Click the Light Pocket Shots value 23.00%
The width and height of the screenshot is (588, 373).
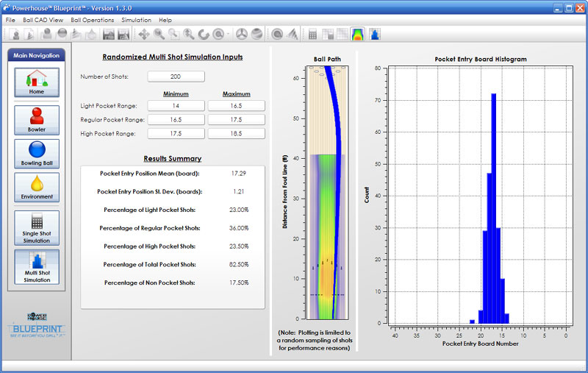(239, 210)
